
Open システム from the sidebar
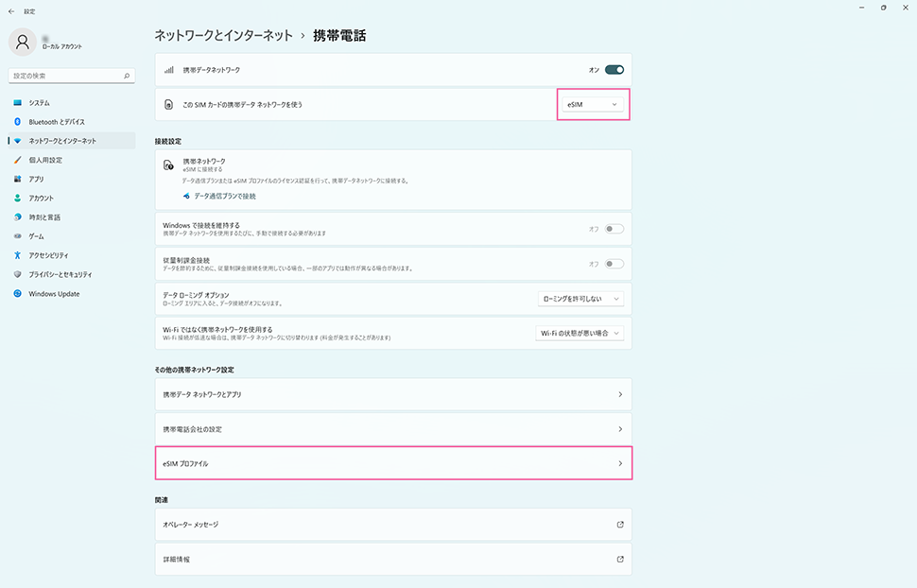tap(39, 102)
